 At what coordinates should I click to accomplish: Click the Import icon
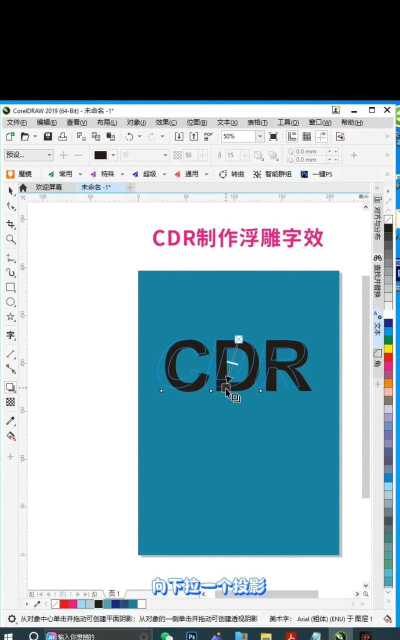[179, 136]
